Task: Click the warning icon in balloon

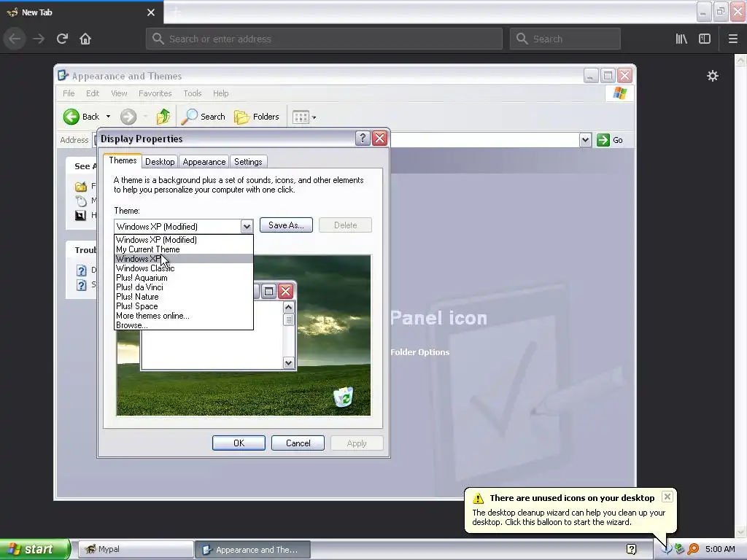Action: tap(478, 498)
